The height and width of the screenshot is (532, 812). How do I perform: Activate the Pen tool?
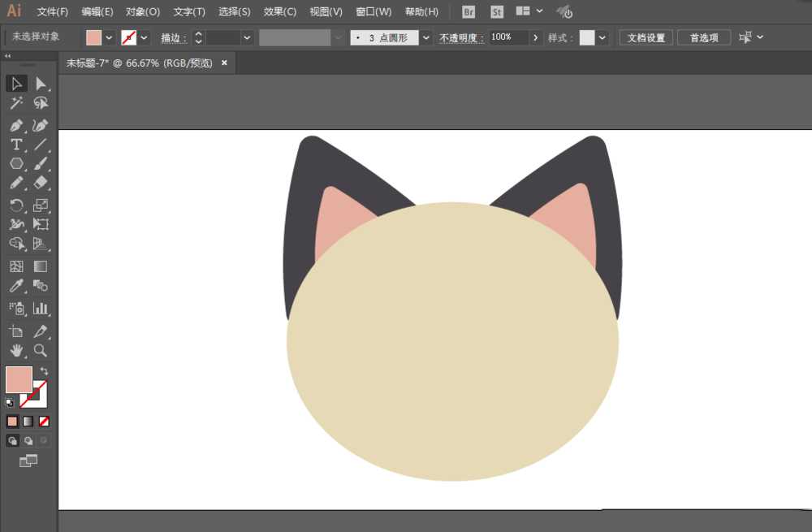tap(16, 125)
